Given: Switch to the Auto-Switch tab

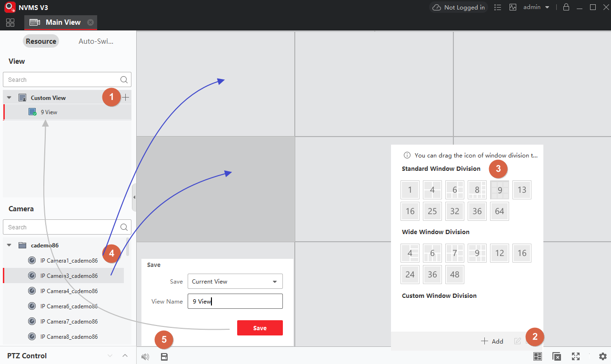Looking at the screenshot, I should [96, 41].
